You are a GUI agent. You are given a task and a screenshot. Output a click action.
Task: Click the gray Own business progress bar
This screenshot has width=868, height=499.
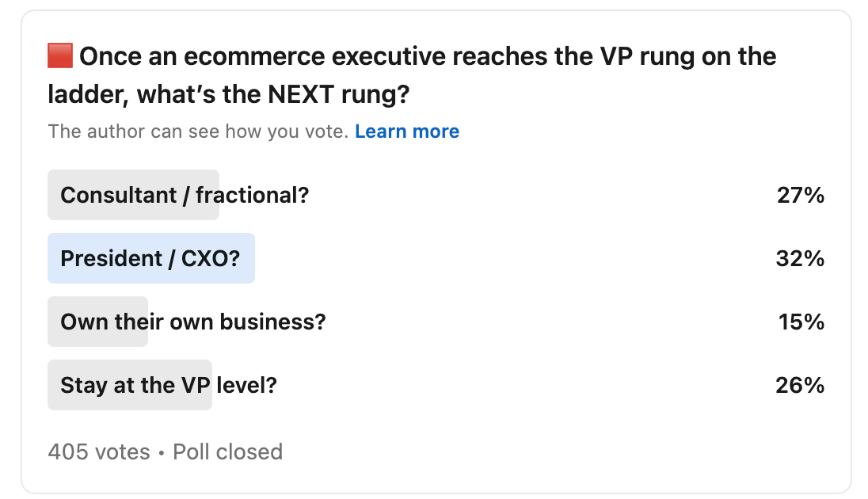97,322
